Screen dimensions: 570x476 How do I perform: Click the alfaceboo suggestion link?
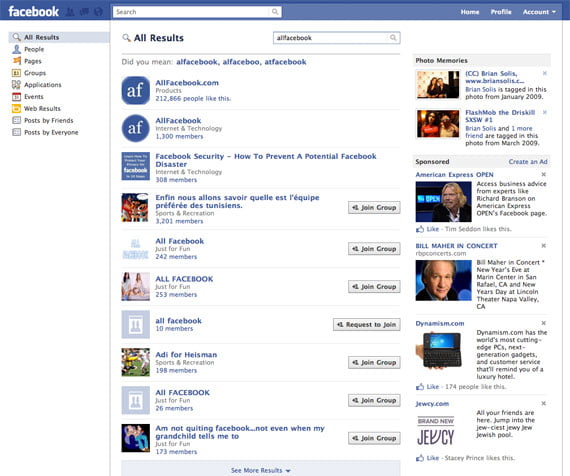tap(240, 62)
